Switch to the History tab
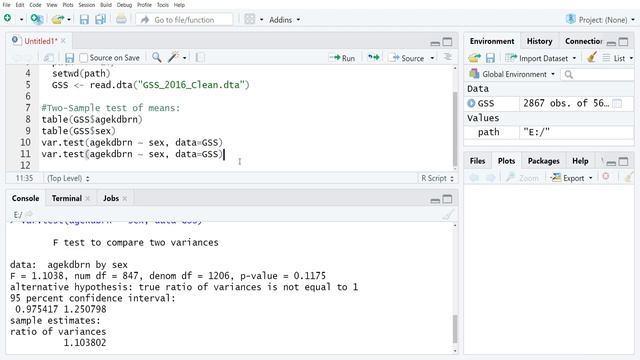The width and height of the screenshot is (640, 360). [x=539, y=41]
